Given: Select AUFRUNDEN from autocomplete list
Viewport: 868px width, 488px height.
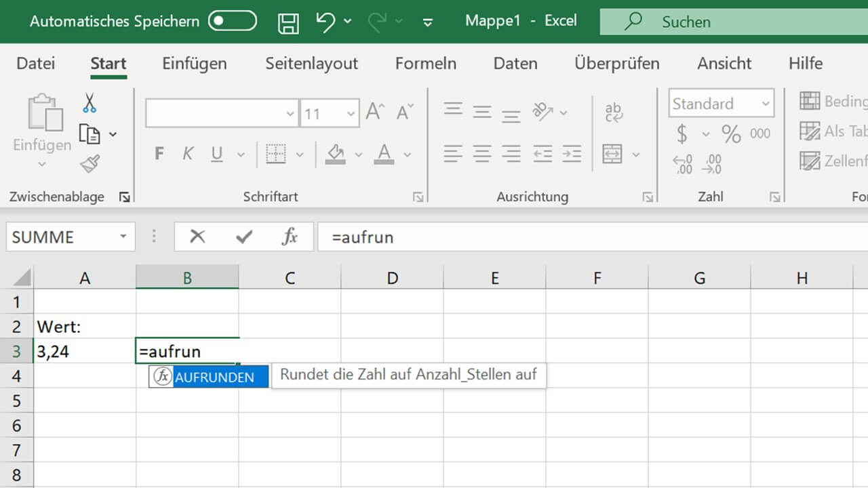Looking at the screenshot, I should click(x=214, y=378).
